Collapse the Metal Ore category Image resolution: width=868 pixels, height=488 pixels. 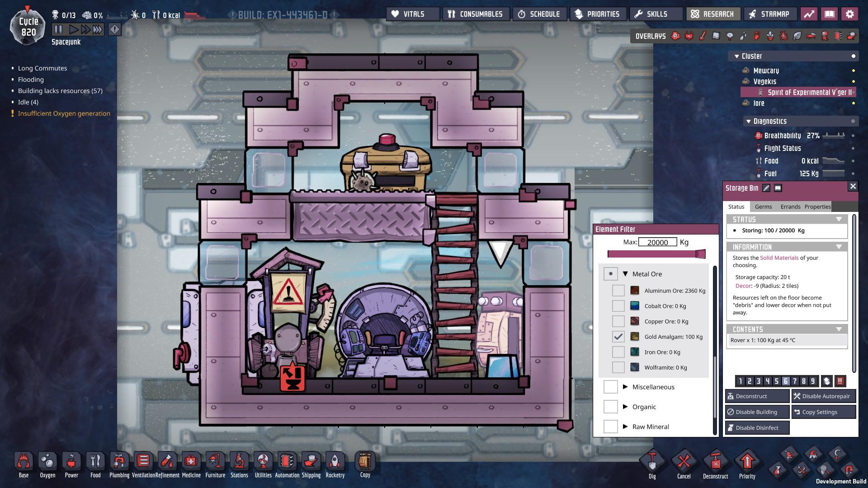[625, 274]
